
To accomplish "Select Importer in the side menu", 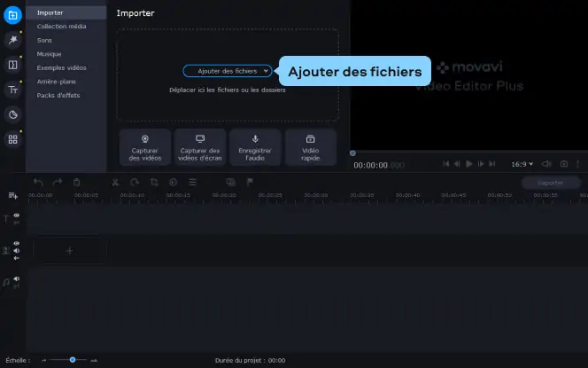I will [x=66, y=12].
